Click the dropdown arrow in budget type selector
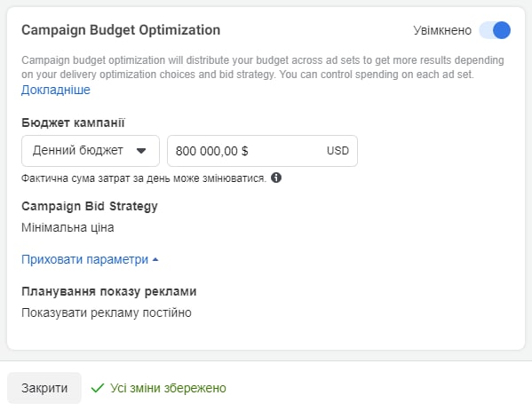Image resolution: width=532 pixels, height=419 pixels. (x=141, y=151)
